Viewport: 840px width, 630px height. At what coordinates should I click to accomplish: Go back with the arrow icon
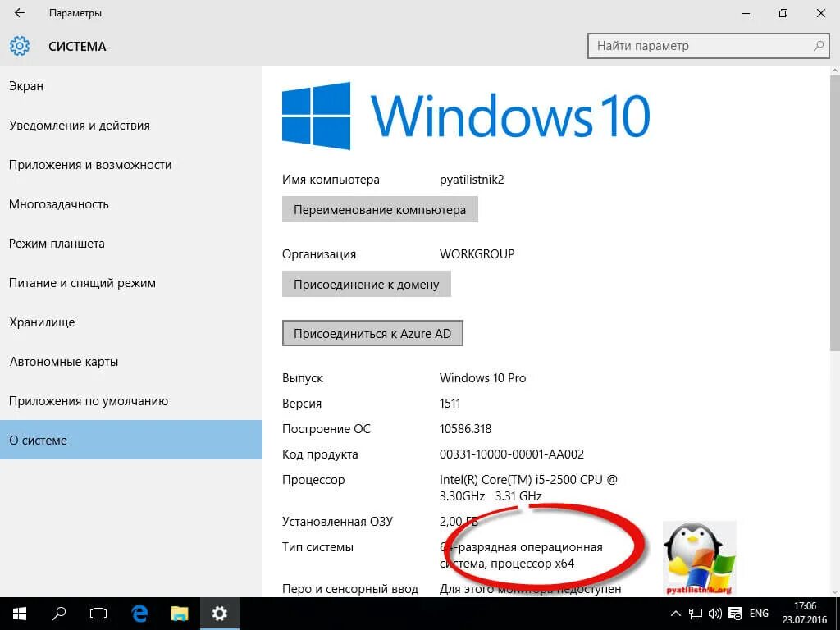(20, 13)
